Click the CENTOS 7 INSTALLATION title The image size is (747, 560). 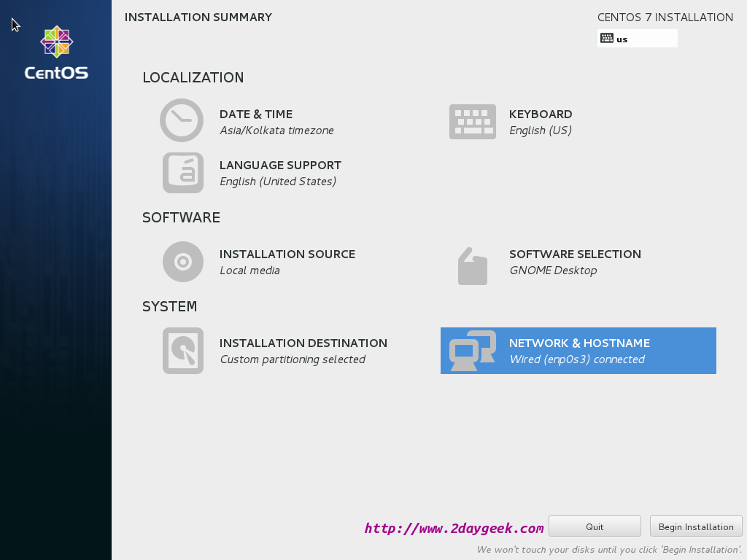tap(665, 17)
